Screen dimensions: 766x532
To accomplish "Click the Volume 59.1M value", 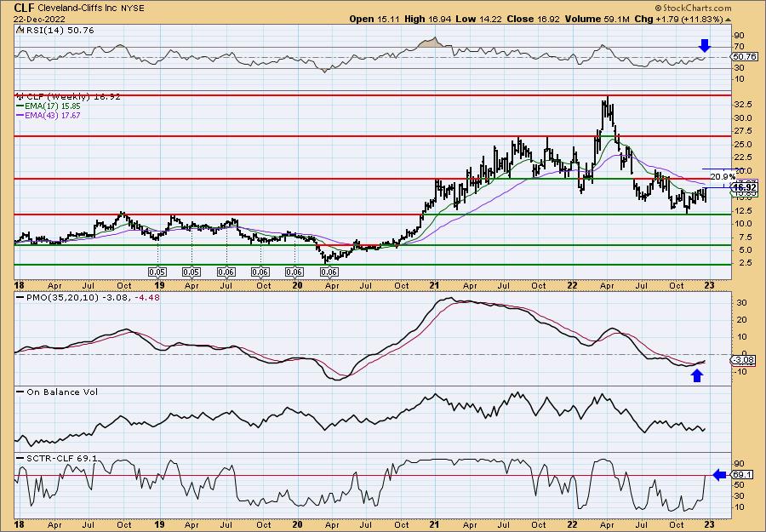I will coord(597,19).
